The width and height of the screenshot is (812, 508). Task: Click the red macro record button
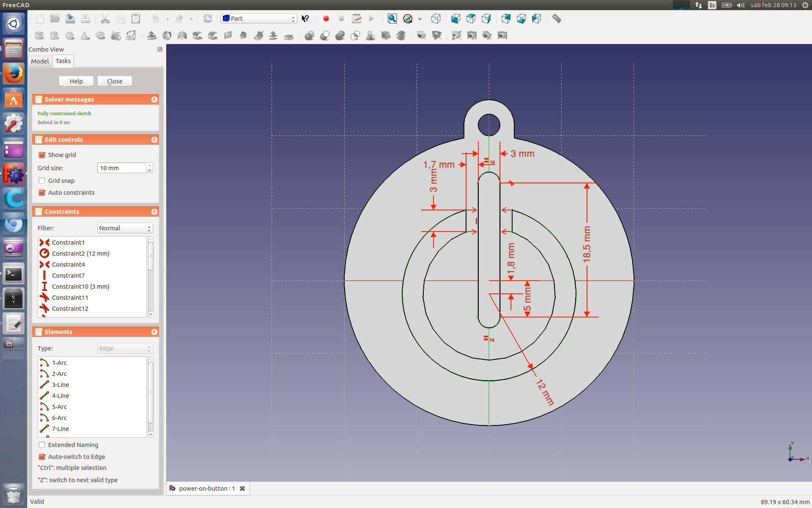click(x=326, y=19)
